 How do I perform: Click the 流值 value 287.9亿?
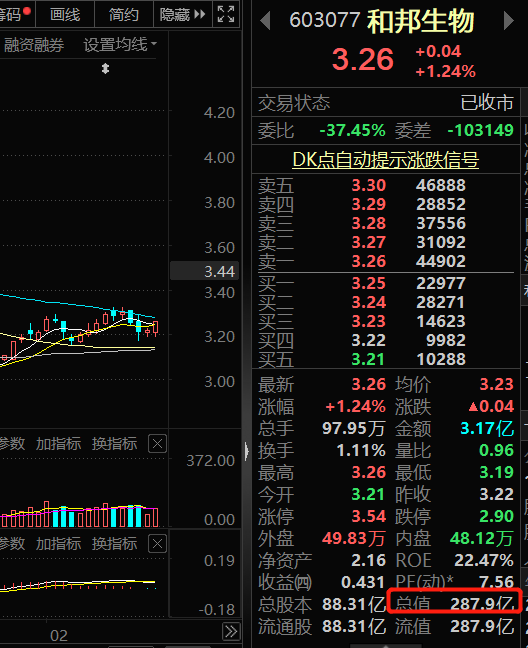pyautogui.click(x=482, y=627)
